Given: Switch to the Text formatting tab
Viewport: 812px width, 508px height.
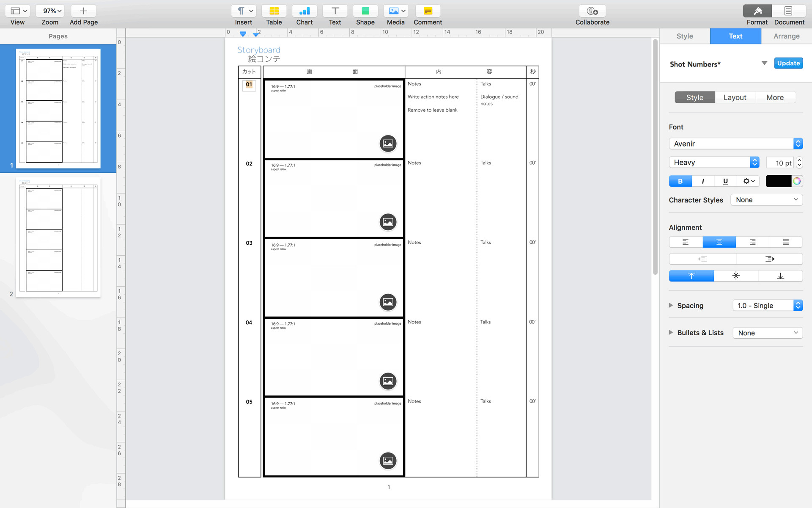Looking at the screenshot, I should coord(735,36).
